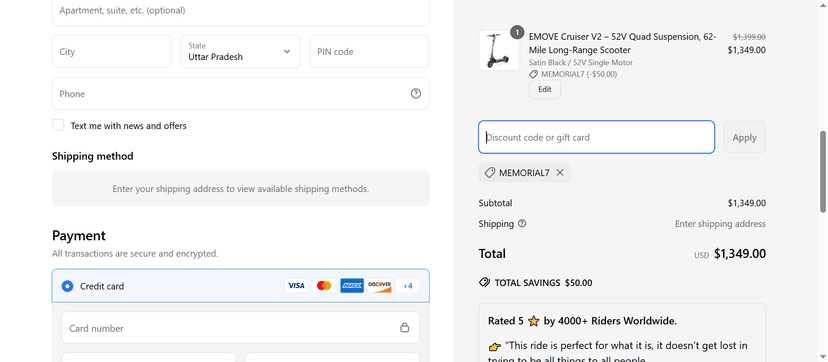Image resolution: width=828 pixels, height=362 pixels.
Task: Click the card number lock icon
Action: [x=404, y=328]
